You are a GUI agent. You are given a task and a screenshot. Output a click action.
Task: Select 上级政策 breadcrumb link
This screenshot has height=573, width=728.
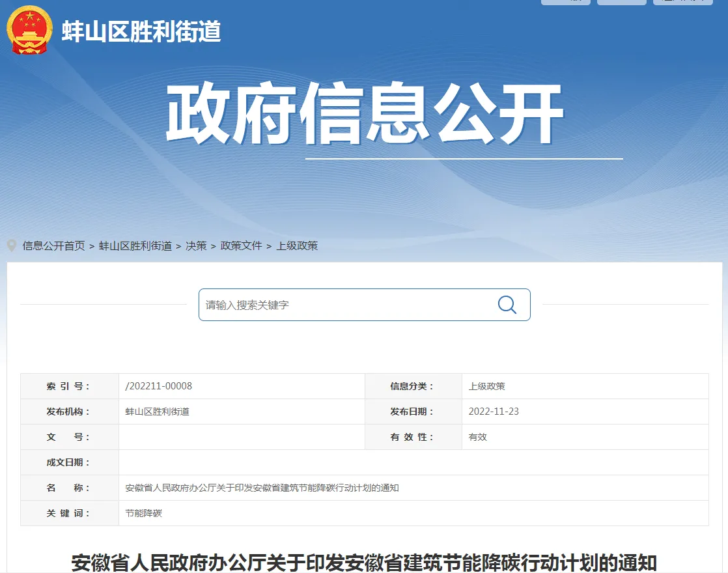click(x=297, y=245)
